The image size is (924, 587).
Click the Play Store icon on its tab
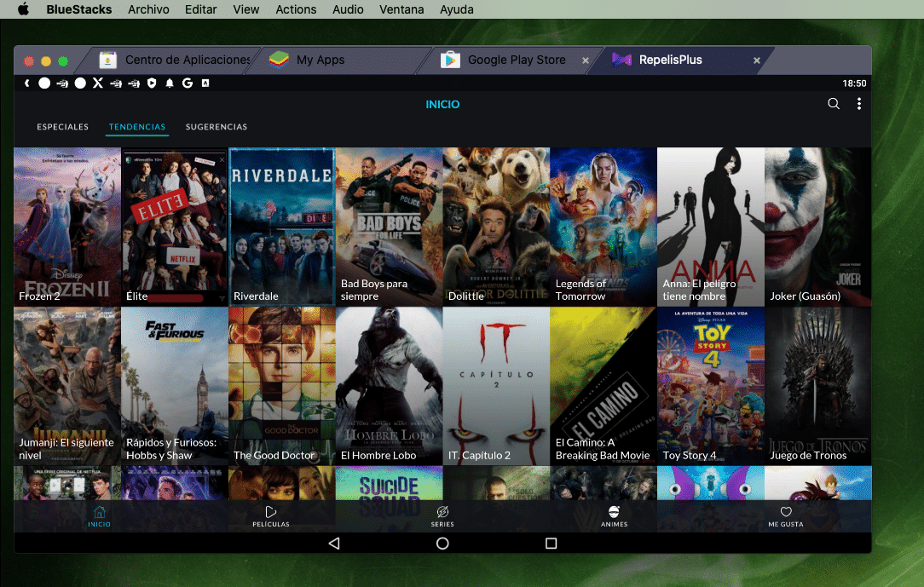click(449, 60)
